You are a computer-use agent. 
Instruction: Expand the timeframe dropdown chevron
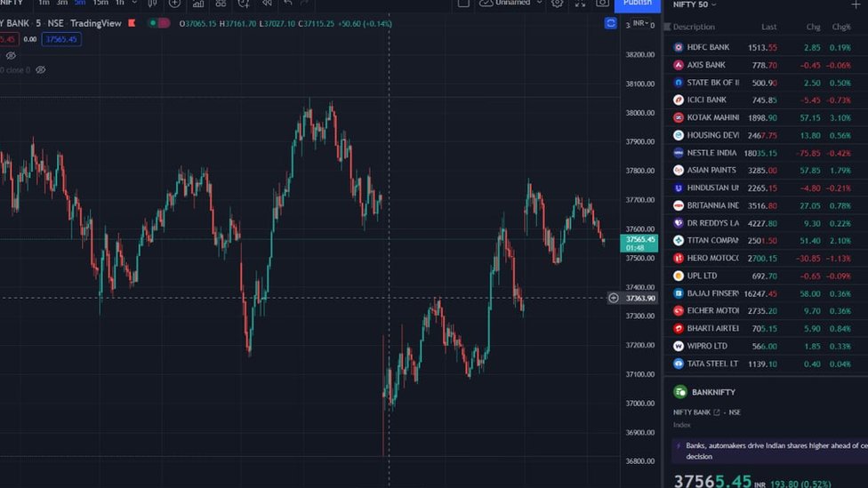(134, 3)
